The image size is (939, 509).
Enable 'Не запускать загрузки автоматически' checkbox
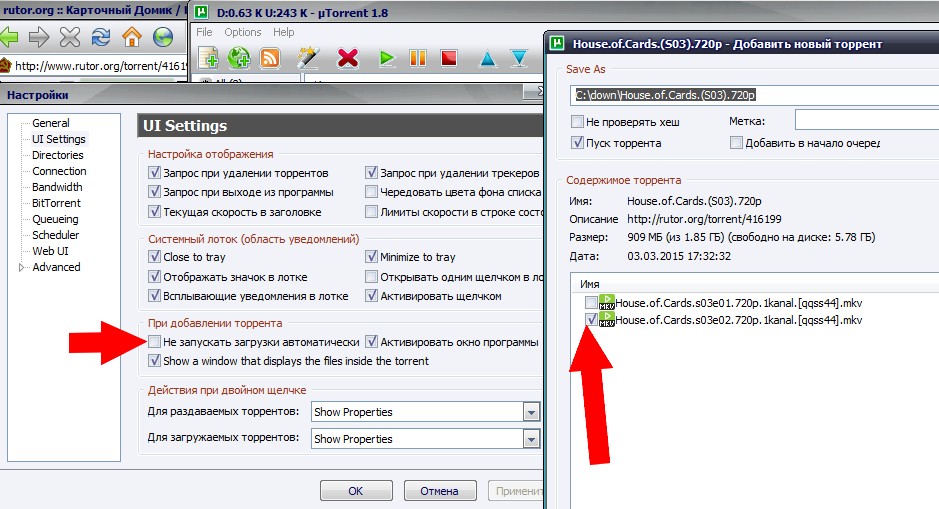point(154,341)
